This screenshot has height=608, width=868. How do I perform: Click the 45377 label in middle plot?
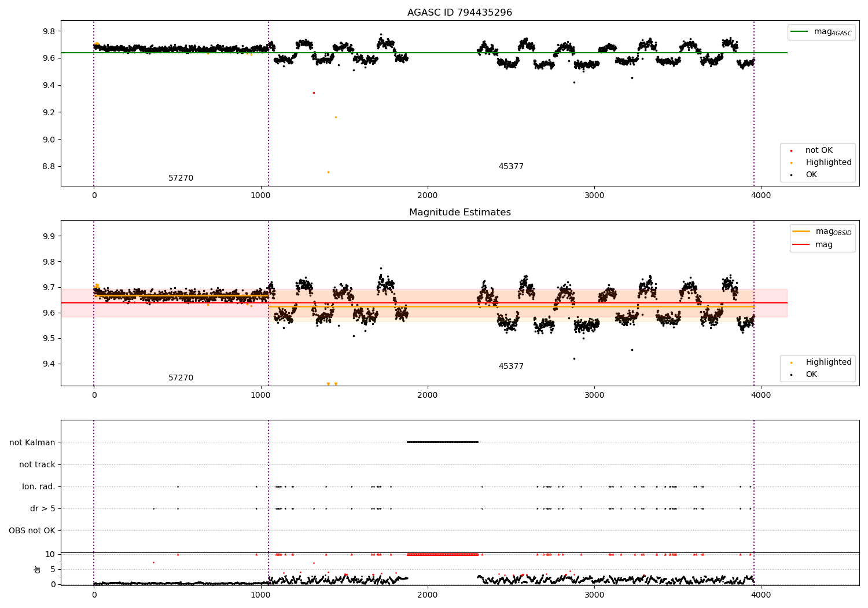click(511, 367)
